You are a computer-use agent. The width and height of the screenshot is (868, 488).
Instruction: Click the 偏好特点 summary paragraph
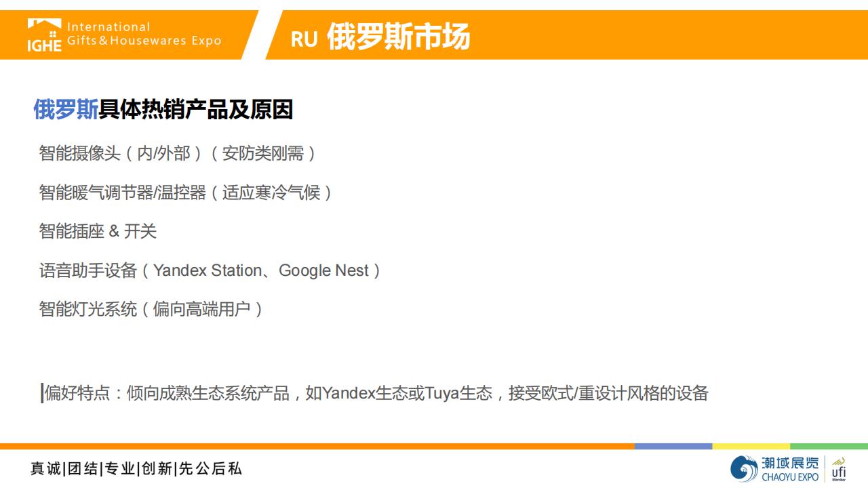pos(376,392)
